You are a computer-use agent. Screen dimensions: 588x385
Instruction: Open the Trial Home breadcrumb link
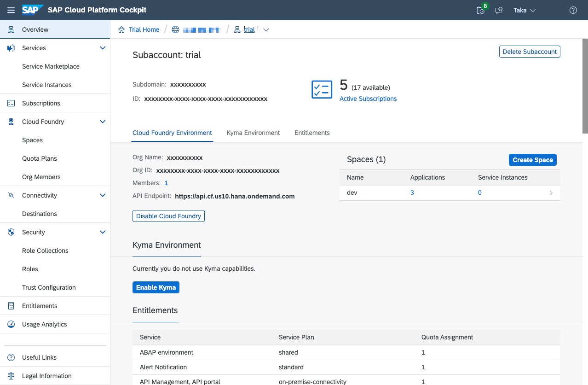(144, 29)
